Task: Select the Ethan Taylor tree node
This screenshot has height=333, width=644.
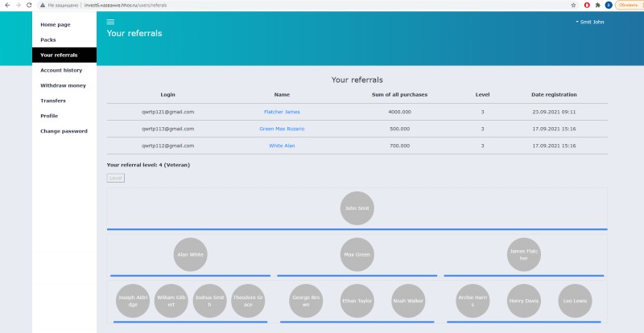Action: pyautogui.click(x=357, y=301)
